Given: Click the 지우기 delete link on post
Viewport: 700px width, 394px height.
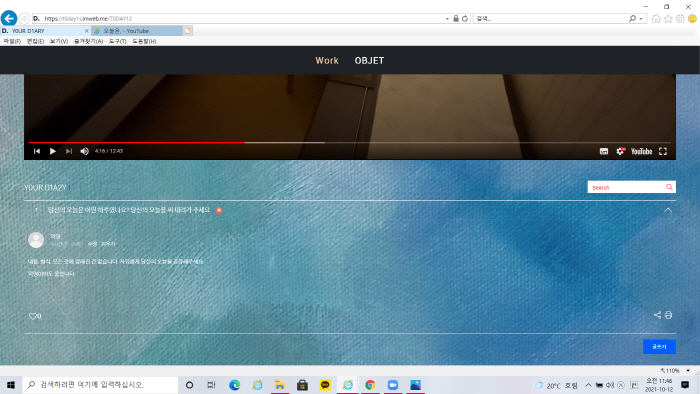Looking at the screenshot, I should click(x=108, y=244).
